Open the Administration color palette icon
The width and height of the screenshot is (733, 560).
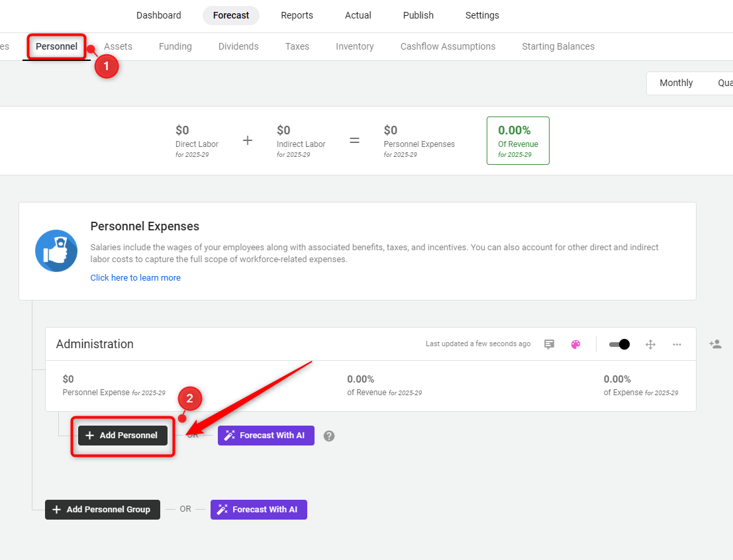575,344
